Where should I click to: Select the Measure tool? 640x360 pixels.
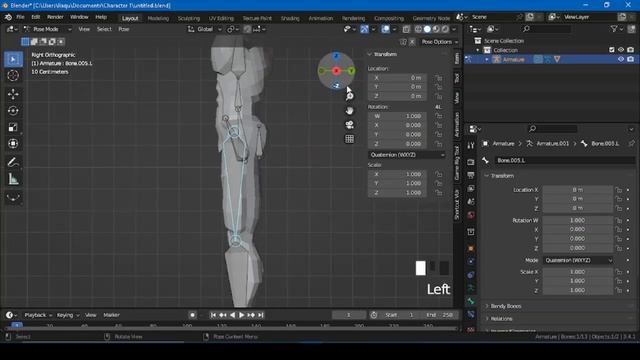tap(13, 179)
